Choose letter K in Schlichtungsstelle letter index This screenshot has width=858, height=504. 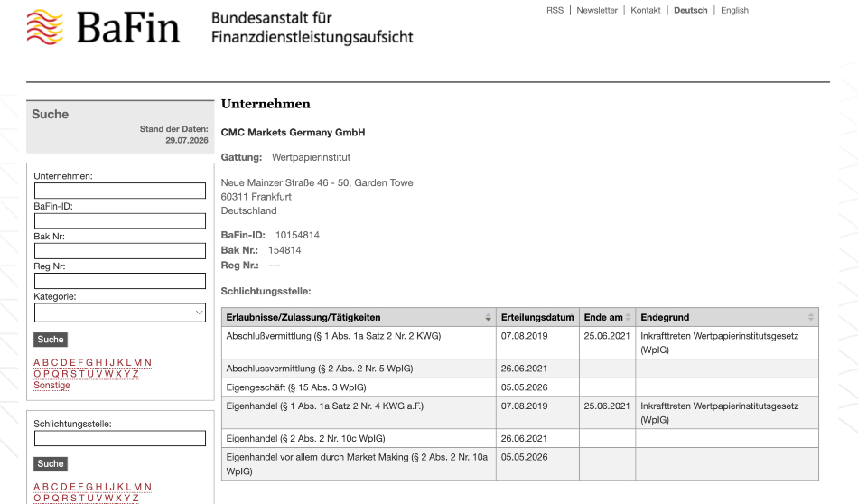(120, 487)
